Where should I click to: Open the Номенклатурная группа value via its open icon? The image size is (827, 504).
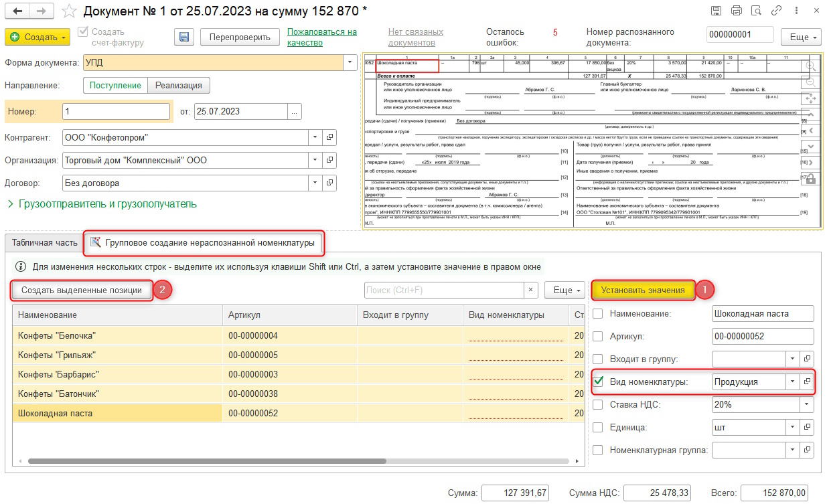tap(807, 450)
